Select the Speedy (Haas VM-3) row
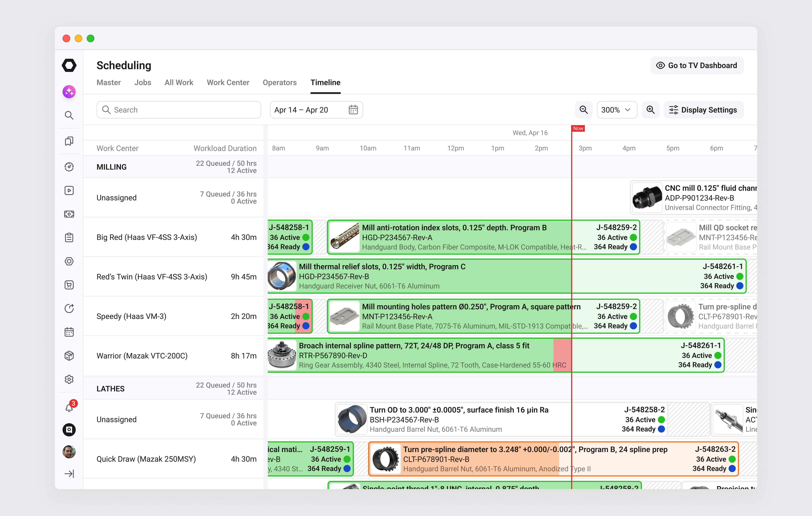This screenshot has width=812, height=516. (x=173, y=316)
